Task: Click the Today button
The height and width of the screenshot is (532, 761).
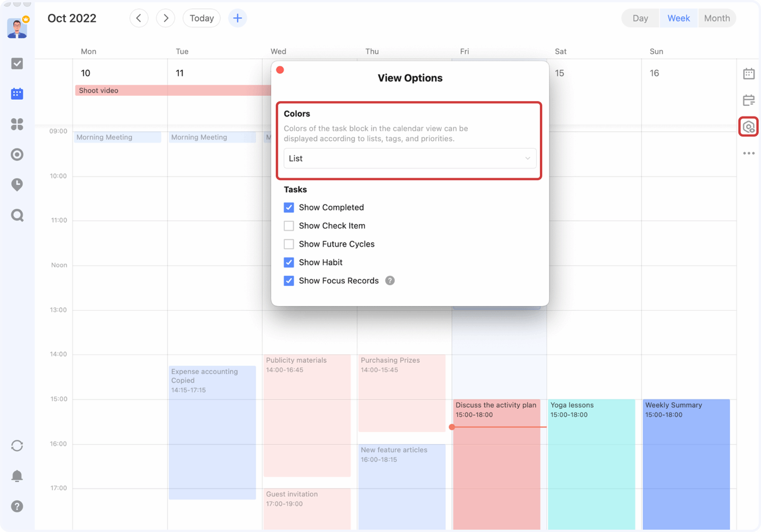Action: (x=201, y=18)
